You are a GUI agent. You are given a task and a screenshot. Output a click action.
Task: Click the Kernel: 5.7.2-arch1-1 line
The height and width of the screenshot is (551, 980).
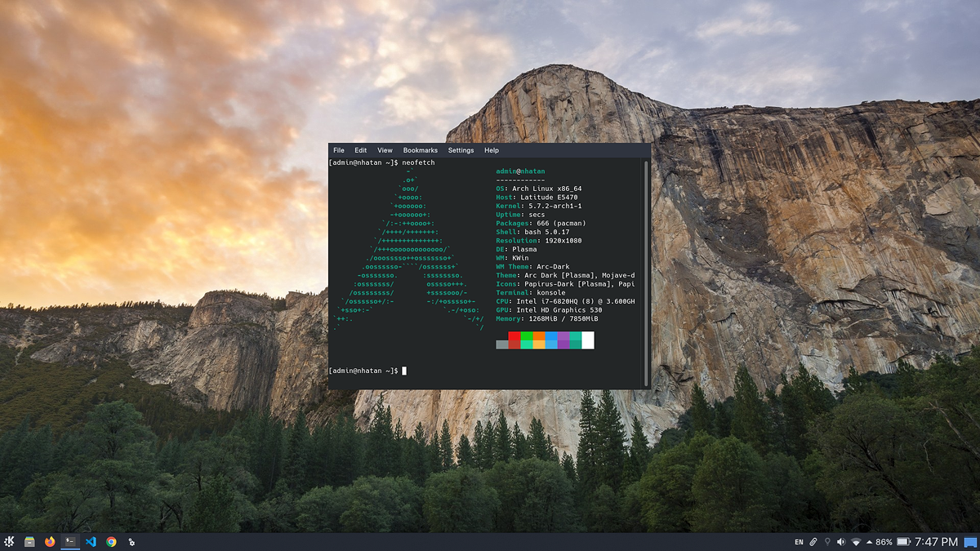(x=539, y=207)
